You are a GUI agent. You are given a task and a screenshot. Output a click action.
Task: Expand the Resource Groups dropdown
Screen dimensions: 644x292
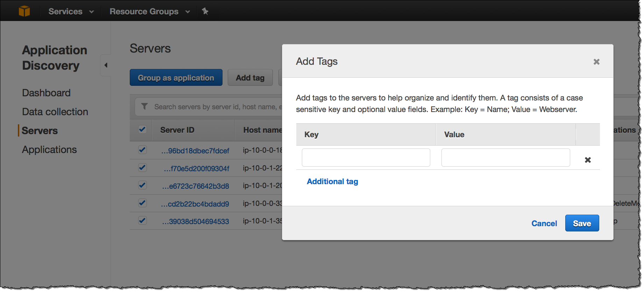coord(149,12)
